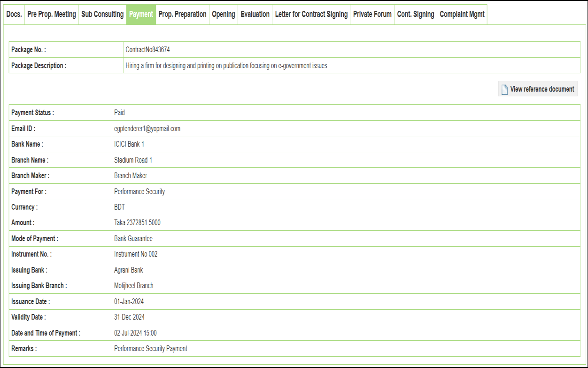This screenshot has height=368, width=588.
Task: Select the Private Forum tab
Action: pyautogui.click(x=372, y=15)
